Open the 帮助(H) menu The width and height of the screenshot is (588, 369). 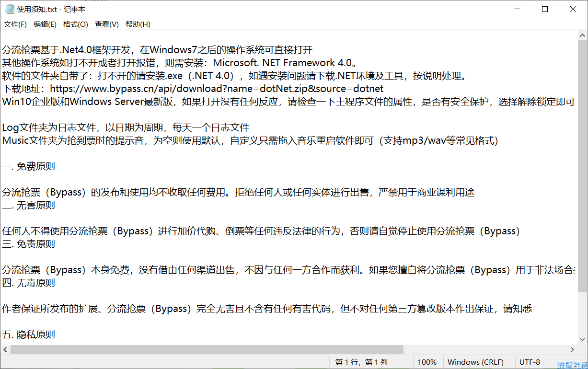point(138,24)
